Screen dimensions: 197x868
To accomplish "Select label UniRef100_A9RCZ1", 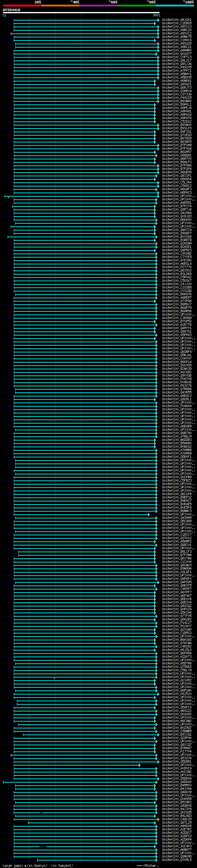I will 176,47.
